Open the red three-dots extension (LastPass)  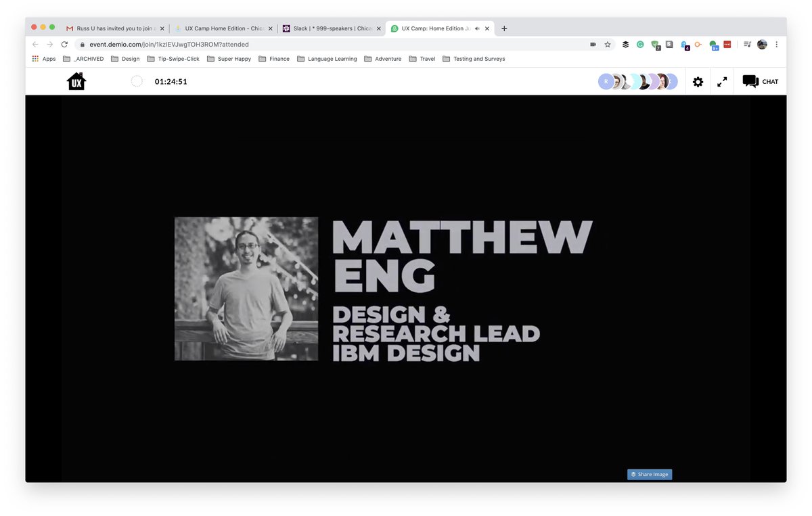click(727, 45)
